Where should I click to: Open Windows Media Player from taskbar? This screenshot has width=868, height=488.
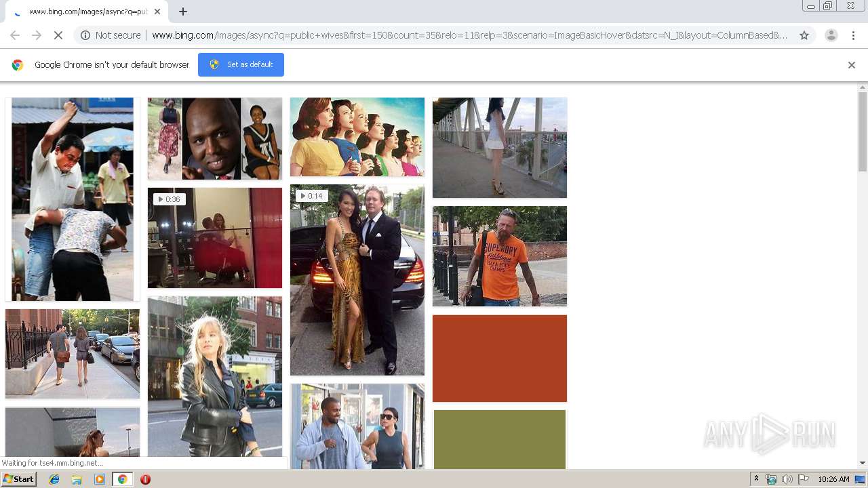click(x=100, y=479)
